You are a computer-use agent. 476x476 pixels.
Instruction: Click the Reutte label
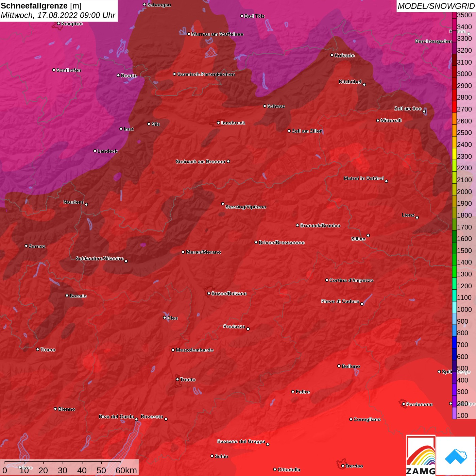click(129, 75)
